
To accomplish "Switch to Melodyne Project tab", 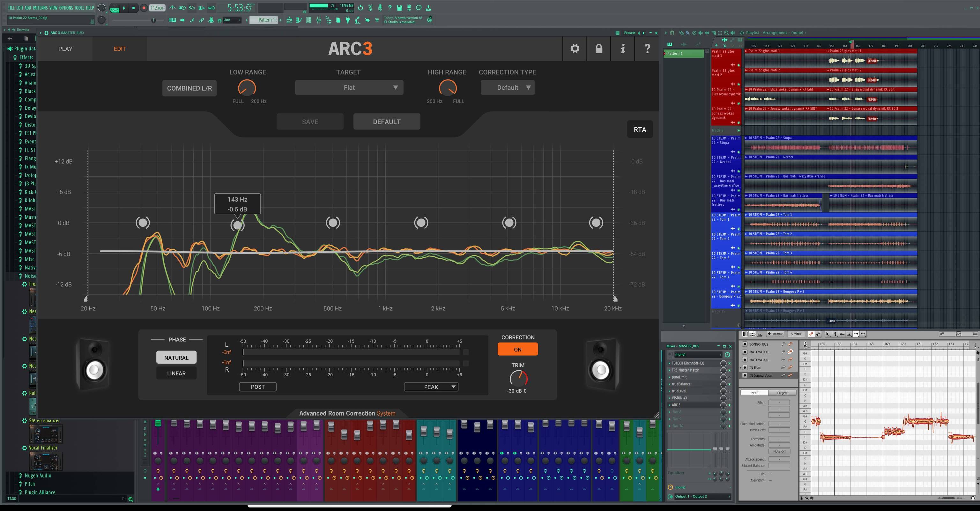I will pos(782,393).
